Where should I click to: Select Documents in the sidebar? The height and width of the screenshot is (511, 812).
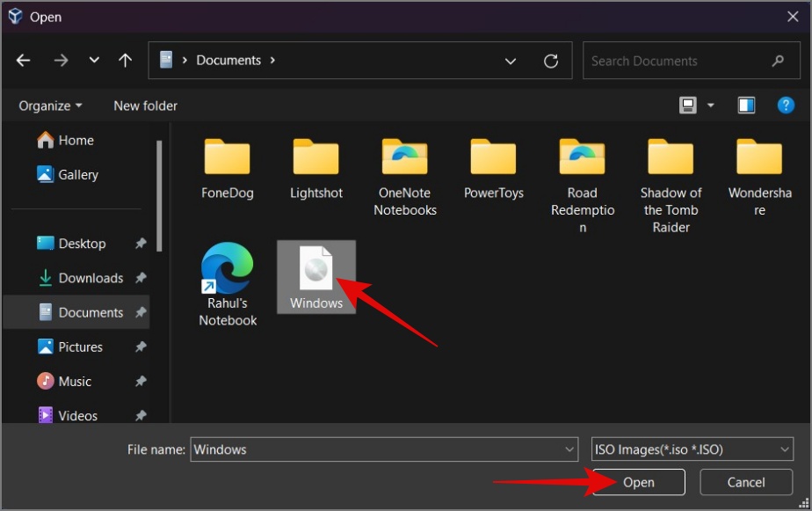coord(76,312)
